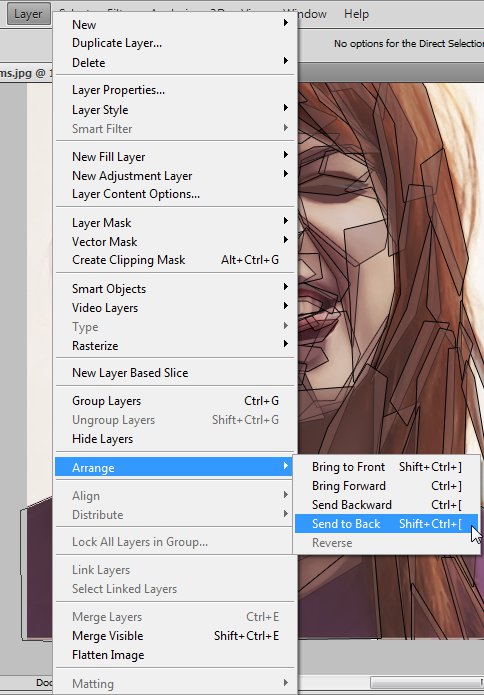Expand the Rasterize submenu
The width and height of the screenshot is (484, 695).
pos(175,346)
